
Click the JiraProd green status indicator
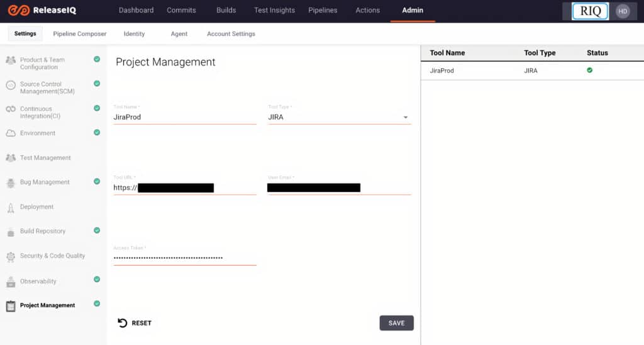pos(589,71)
